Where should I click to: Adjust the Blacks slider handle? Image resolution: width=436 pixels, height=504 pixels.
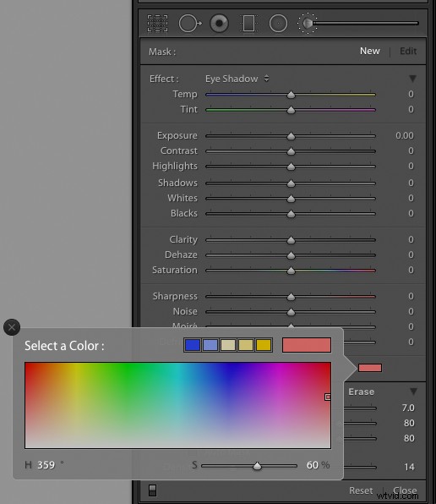(x=291, y=214)
